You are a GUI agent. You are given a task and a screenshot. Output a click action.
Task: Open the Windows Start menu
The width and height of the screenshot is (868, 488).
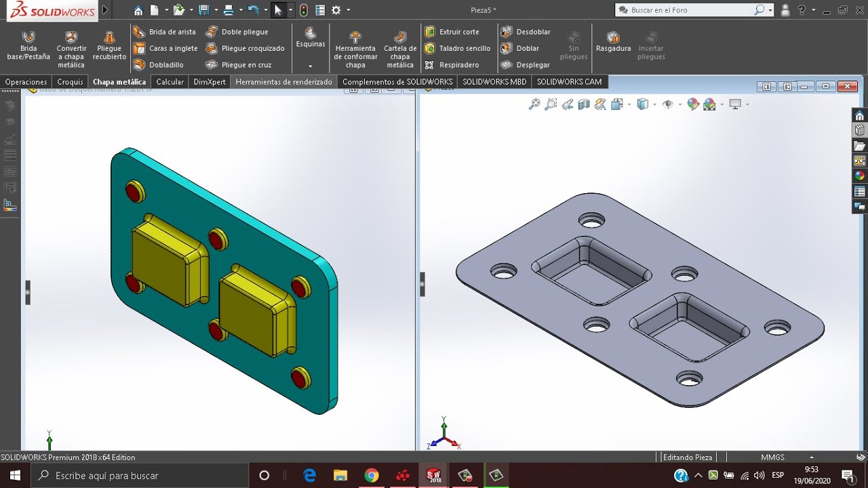click(15, 475)
